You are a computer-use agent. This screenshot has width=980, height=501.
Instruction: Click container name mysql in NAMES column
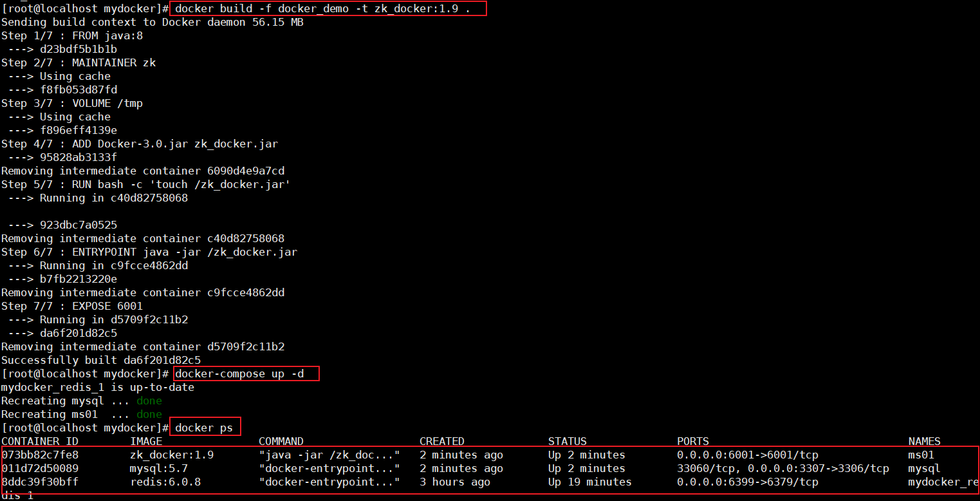[925, 469]
